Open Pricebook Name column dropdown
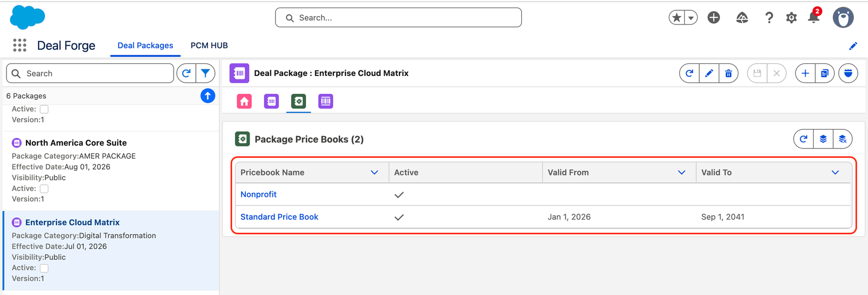Image resolution: width=868 pixels, height=295 pixels. pyautogui.click(x=374, y=172)
